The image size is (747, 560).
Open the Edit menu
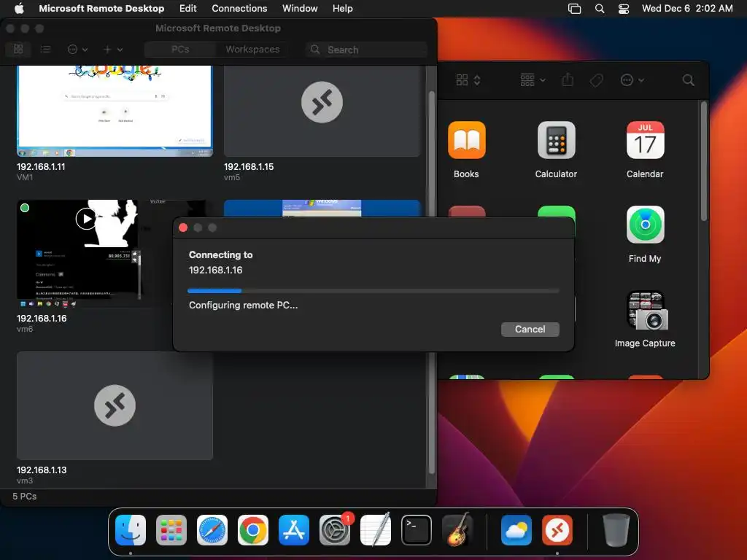pyautogui.click(x=187, y=8)
